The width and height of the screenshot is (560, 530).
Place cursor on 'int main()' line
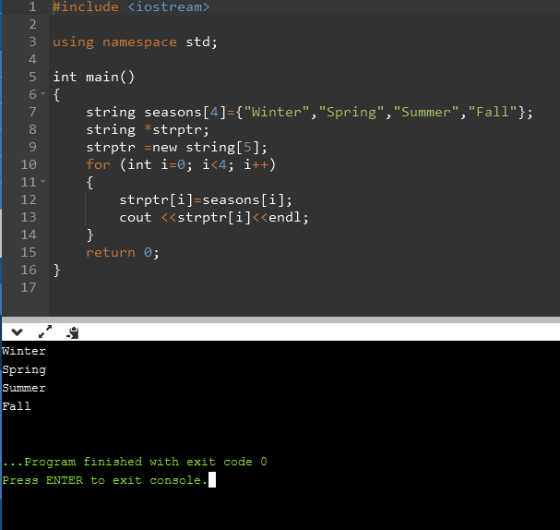click(x=94, y=77)
